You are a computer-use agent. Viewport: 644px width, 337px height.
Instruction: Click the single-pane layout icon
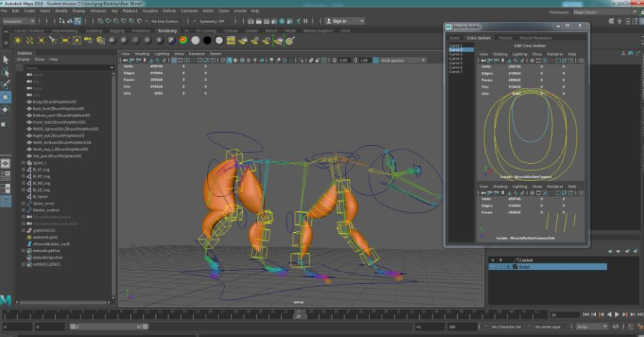pyautogui.click(x=6, y=163)
